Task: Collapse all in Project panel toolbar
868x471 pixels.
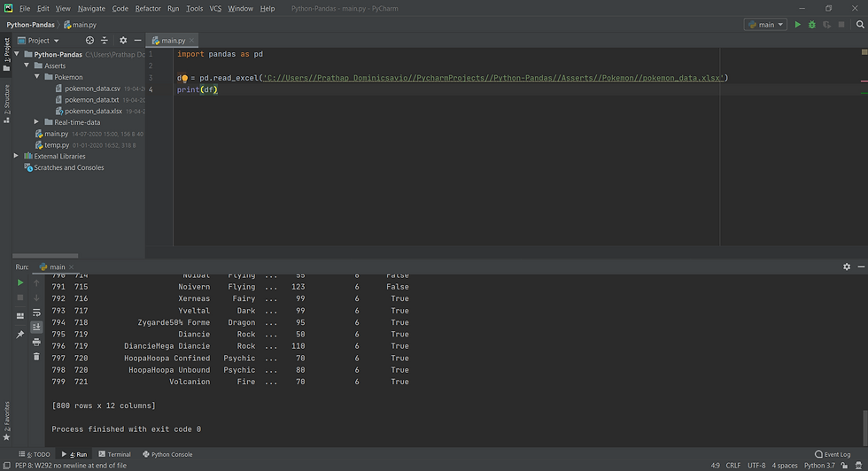Action: (x=105, y=41)
